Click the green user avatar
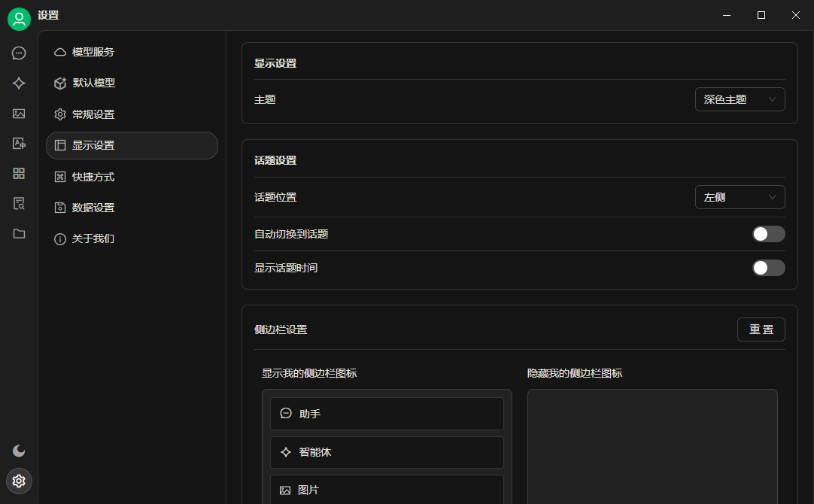 point(19,19)
